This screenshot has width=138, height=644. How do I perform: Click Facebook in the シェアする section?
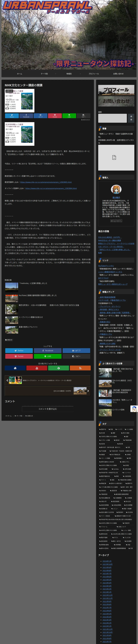tap(48, 351)
